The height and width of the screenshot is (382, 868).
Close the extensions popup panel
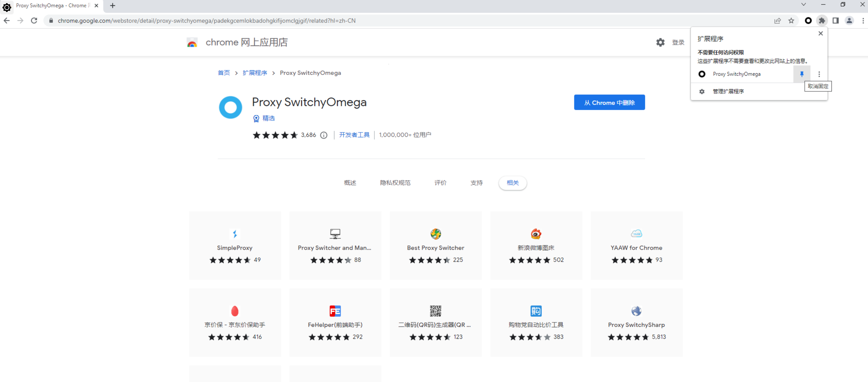[820, 33]
